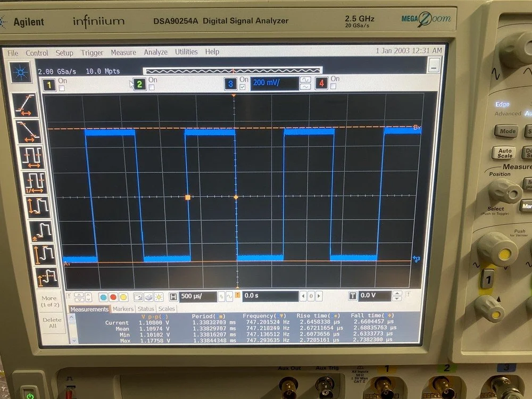532x399 pixels.
Task: Click the blue channel color swatch
Action: pos(104,296)
